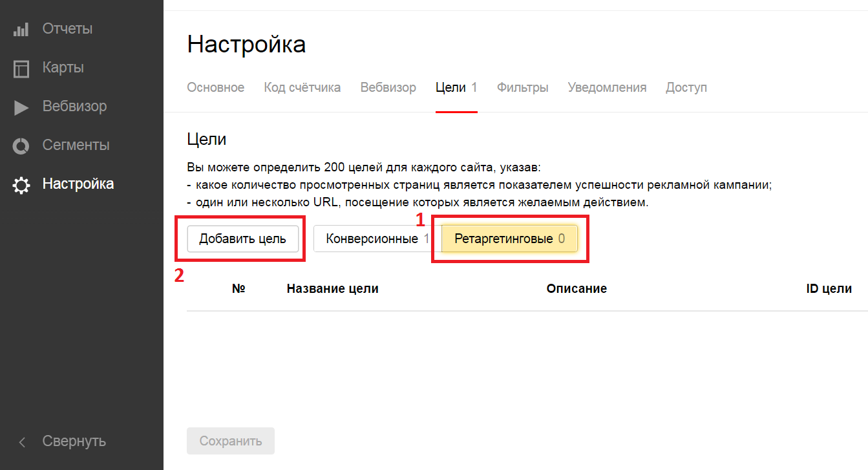Click the Карты layout icon in sidebar
Viewport: 868px width, 470px height.
21,68
